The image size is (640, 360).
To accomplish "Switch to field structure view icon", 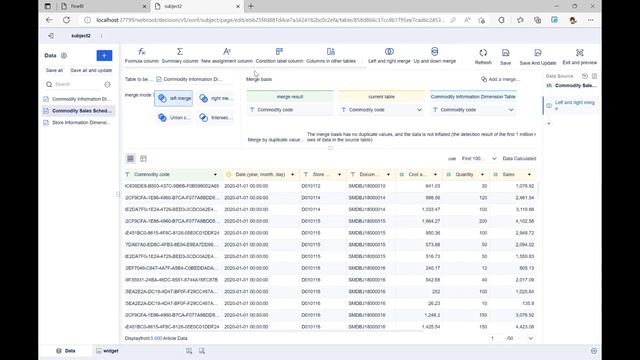I will [x=143, y=158].
